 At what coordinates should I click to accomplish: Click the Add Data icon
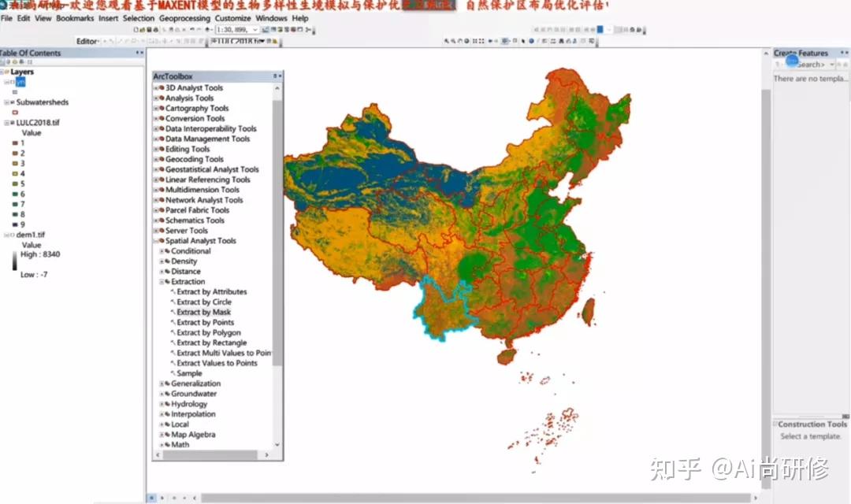(x=207, y=30)
